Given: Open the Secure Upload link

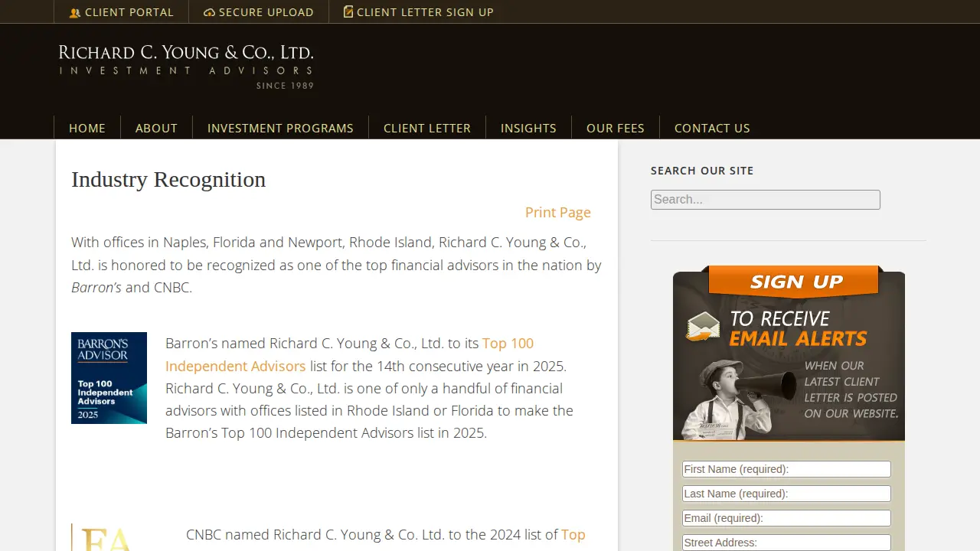Looking at the screenshot, I should pos(259,12).
